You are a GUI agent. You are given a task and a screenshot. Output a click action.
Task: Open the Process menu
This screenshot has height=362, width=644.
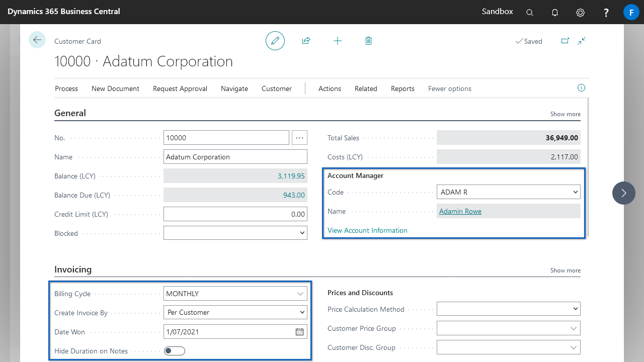[x=66, y=88]
